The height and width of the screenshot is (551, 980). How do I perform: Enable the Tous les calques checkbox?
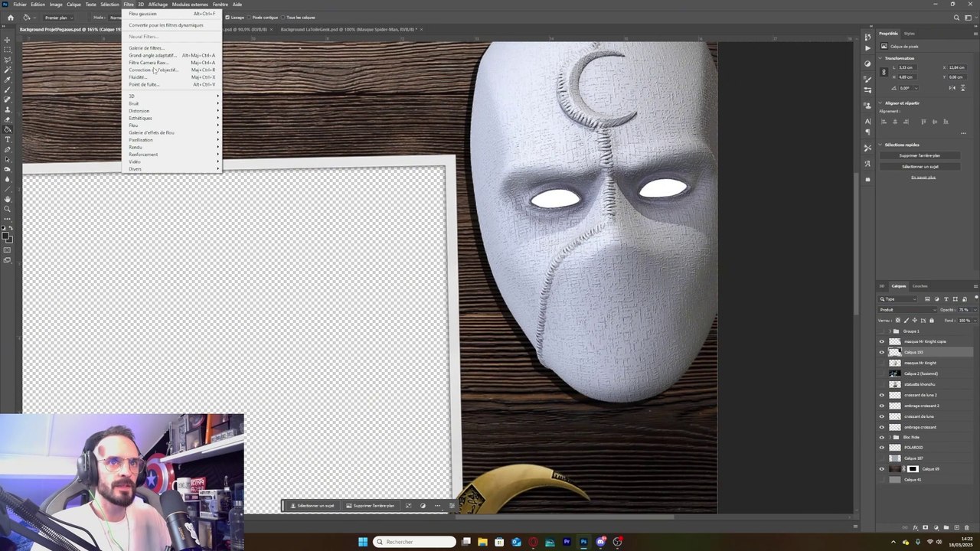click(x=283, y=17)
